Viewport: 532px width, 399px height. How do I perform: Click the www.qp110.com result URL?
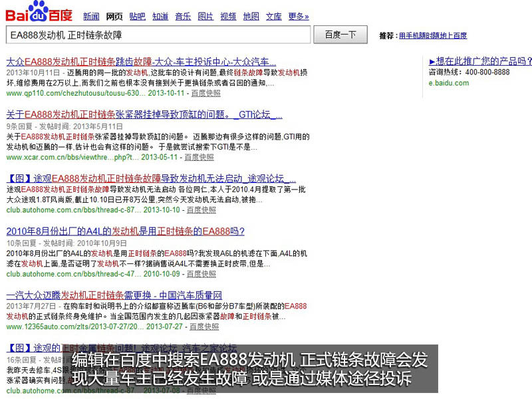76,93
